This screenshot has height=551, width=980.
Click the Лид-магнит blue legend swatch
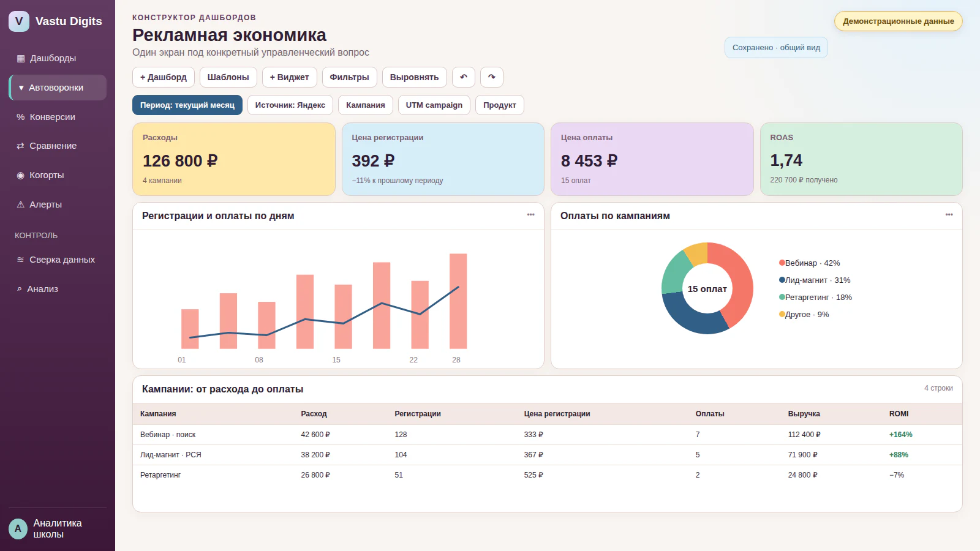(782, 280)
